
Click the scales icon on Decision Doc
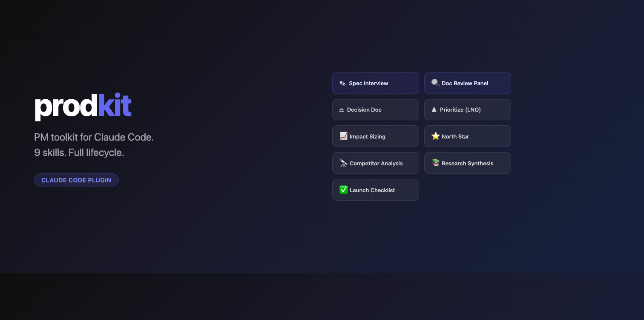pos(342,110)
